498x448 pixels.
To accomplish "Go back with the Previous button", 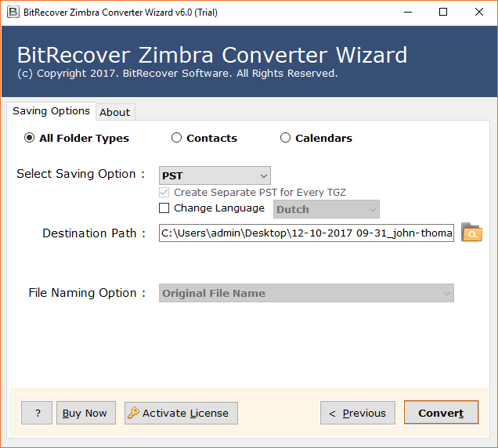I will tap(358, 413).
